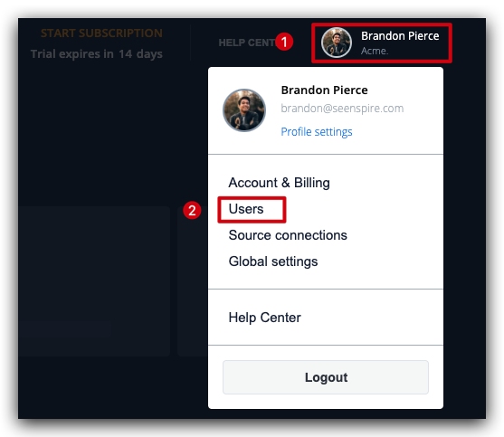
Task: Click the Logout button
Action: pos(325,377)
